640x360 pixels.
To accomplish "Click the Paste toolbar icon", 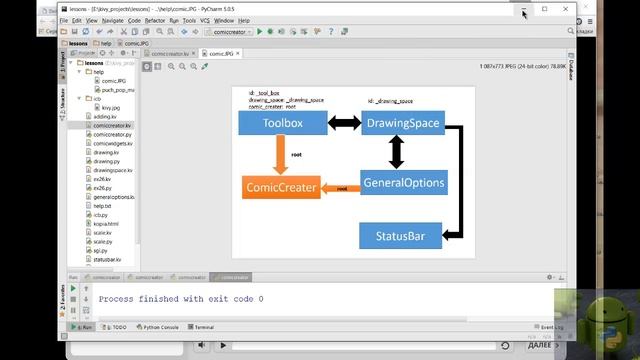I will (146, 31).
